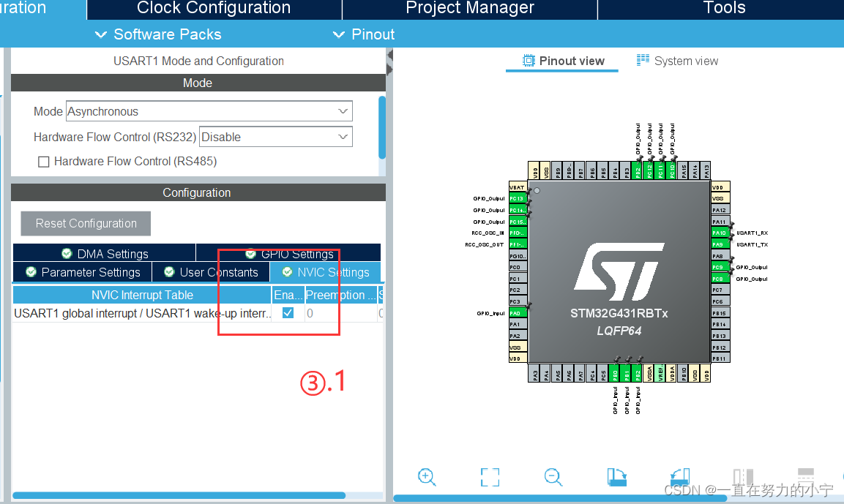Screen dimensions: 844x504
Task: Select green pin PC13 on the chip
Action: pos(518,198)
